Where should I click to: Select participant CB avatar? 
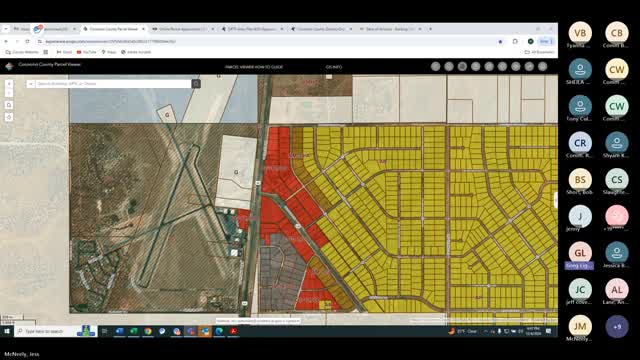[x=617, y=33]
